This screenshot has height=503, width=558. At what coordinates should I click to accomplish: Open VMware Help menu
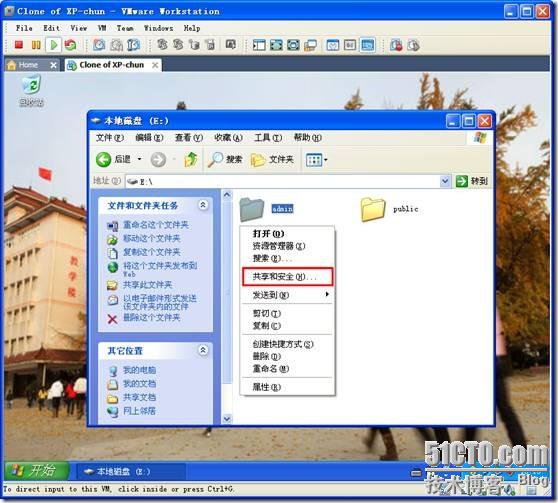(x=192, y=28)
